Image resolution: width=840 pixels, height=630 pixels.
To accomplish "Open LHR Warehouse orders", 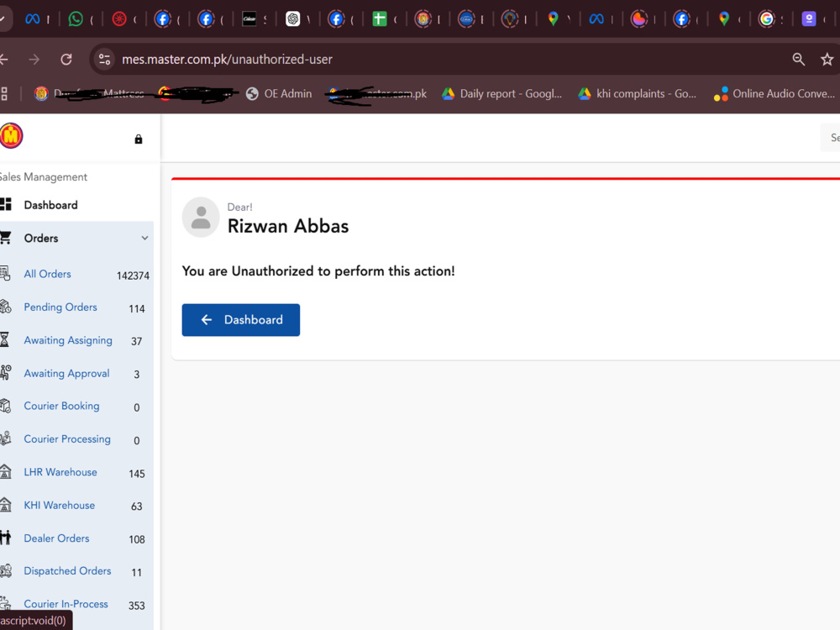I will (x=60, y=472).
